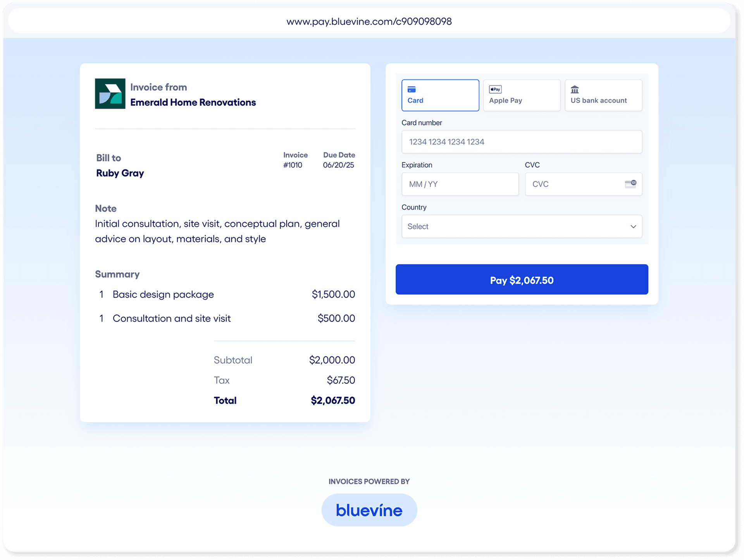
Task: Click the CVC card hint icon
Action: coord(630,184)
